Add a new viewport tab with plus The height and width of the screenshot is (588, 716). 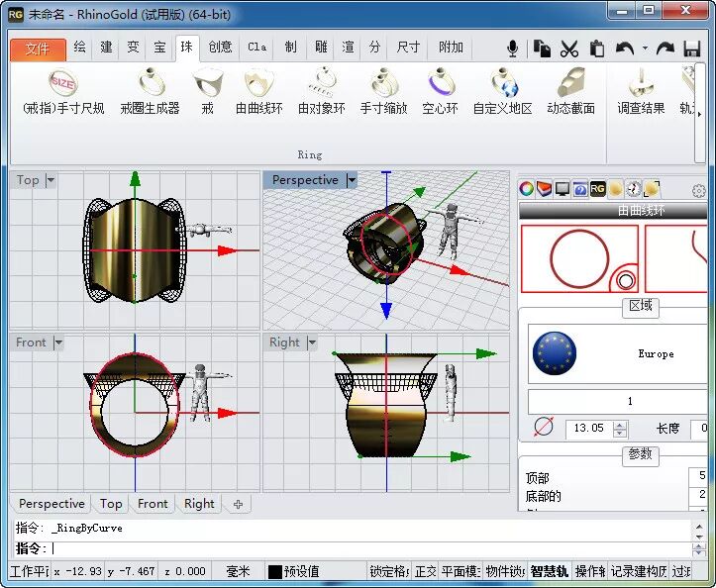(x=238, y=505)
